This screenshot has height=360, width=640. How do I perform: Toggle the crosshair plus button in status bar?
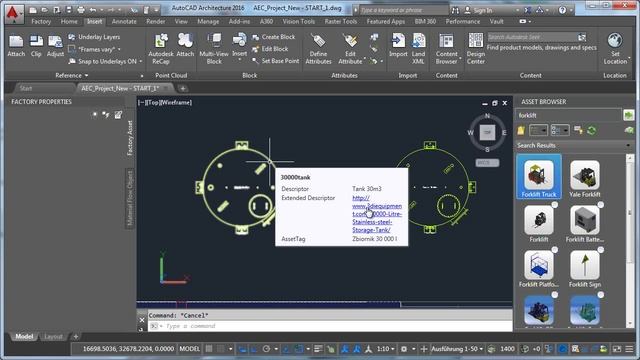424,349
